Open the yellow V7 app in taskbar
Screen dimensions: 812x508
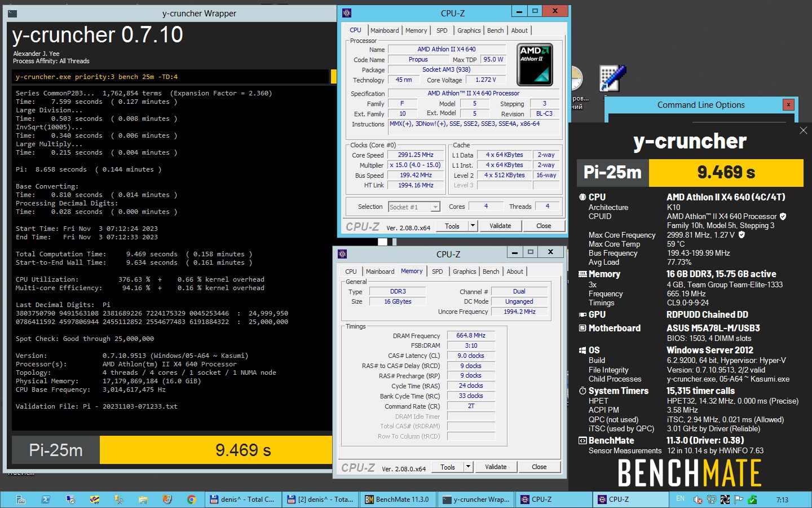point(95,500)
